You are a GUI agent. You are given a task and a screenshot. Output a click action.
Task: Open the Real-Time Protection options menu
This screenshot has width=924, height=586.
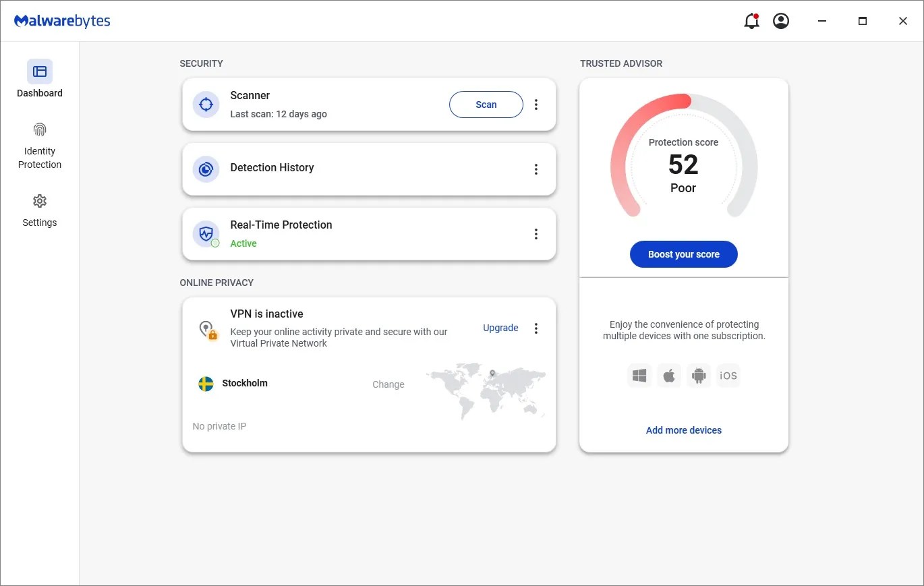click(536, 234)
